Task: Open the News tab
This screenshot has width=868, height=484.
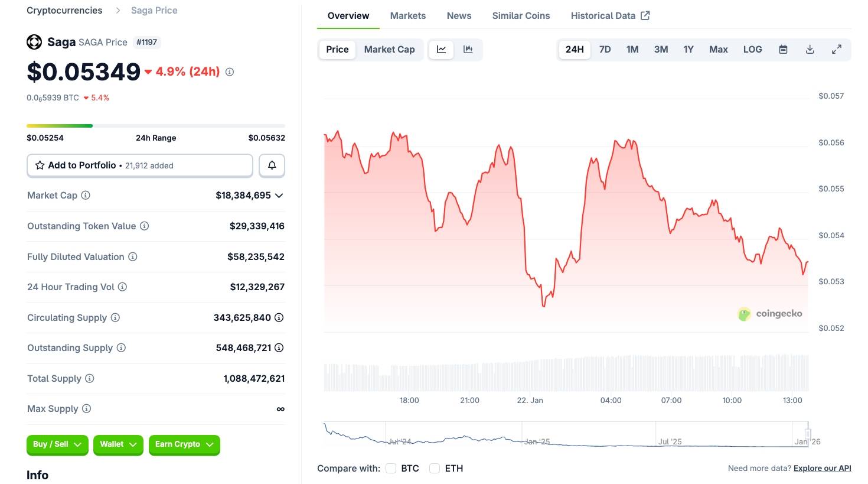Action: (459, 15)
